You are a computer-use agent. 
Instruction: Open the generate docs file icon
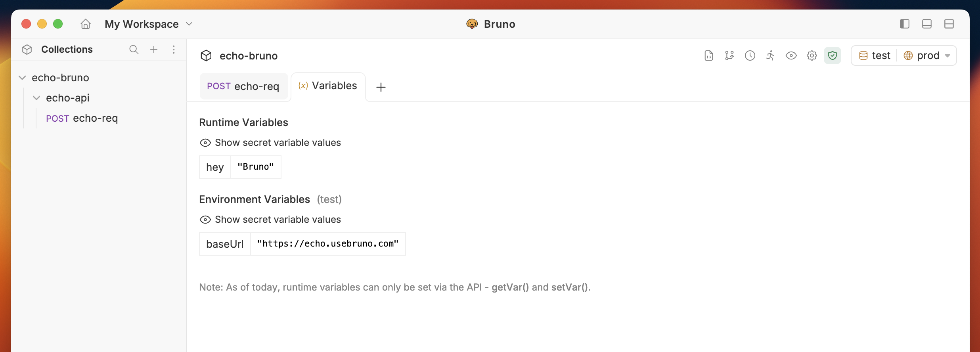click(x=709, y=55)
